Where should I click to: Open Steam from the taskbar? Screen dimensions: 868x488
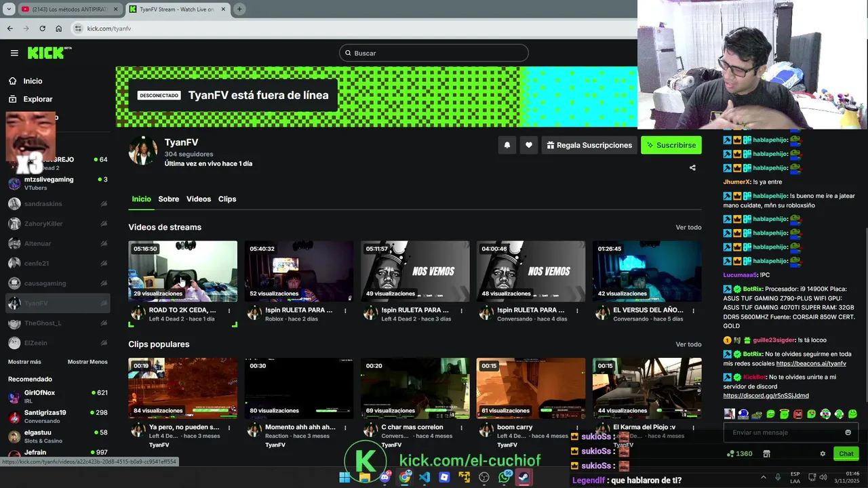pyautogui.click(x=524, y=477)
